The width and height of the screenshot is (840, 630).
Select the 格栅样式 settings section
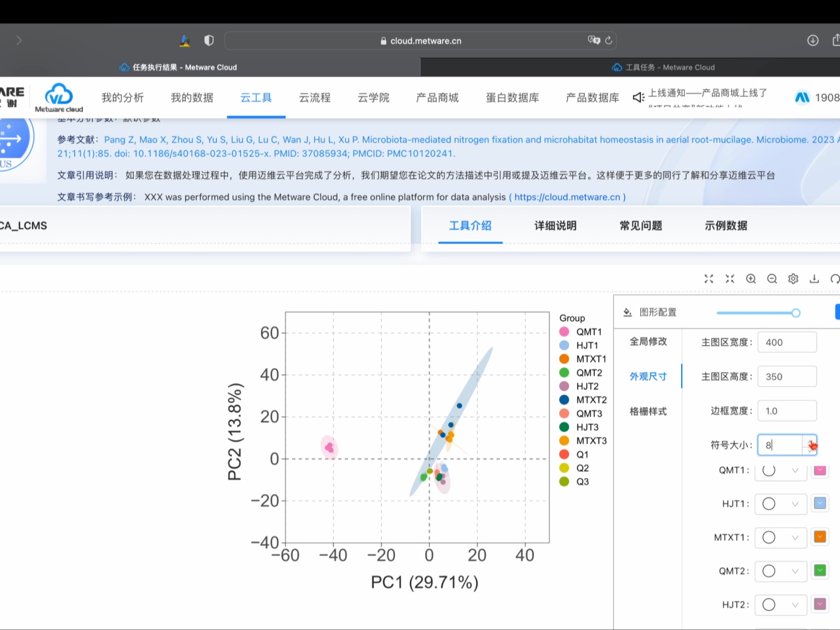pyautogui.click(x=648, y=412)
